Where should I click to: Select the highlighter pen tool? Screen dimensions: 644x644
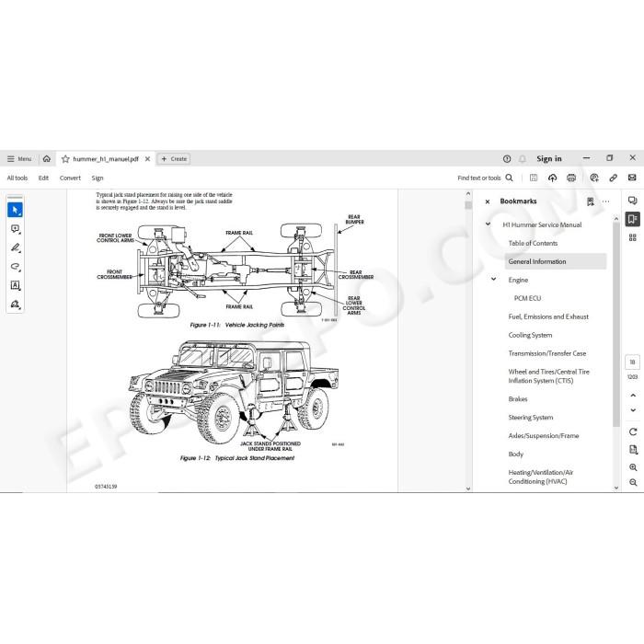(16, 247)
